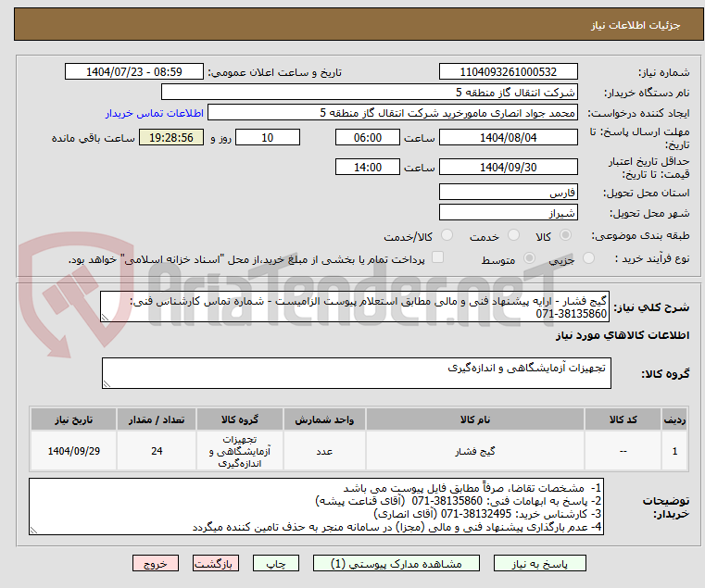Select the 'کالا' radio button

[x=565, y=235]
